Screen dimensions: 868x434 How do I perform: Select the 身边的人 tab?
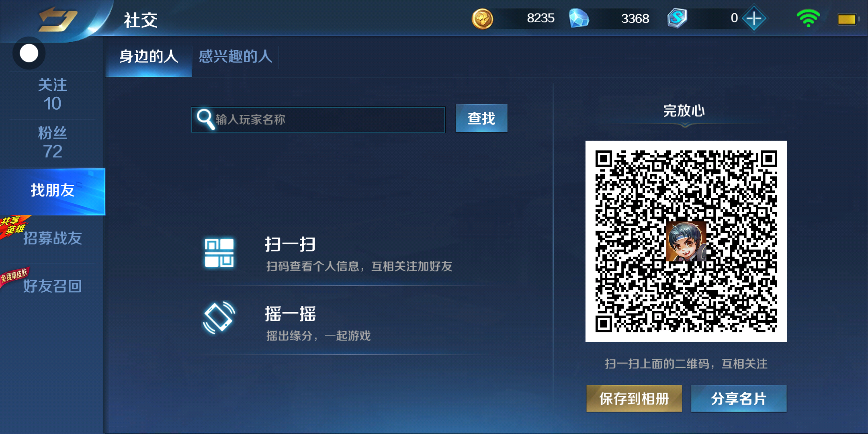(149, 57)
